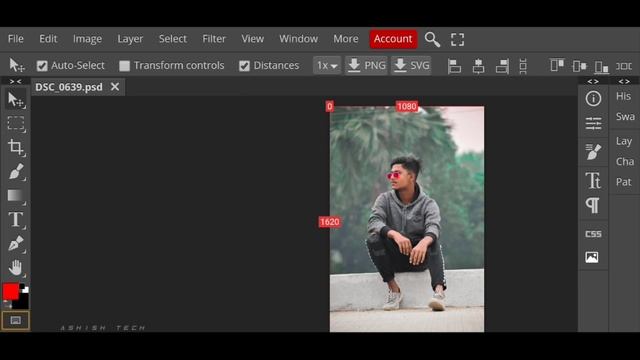Select the Gradient tool
Viewport: 640px width, 360px height.
(x=16, y=196)
